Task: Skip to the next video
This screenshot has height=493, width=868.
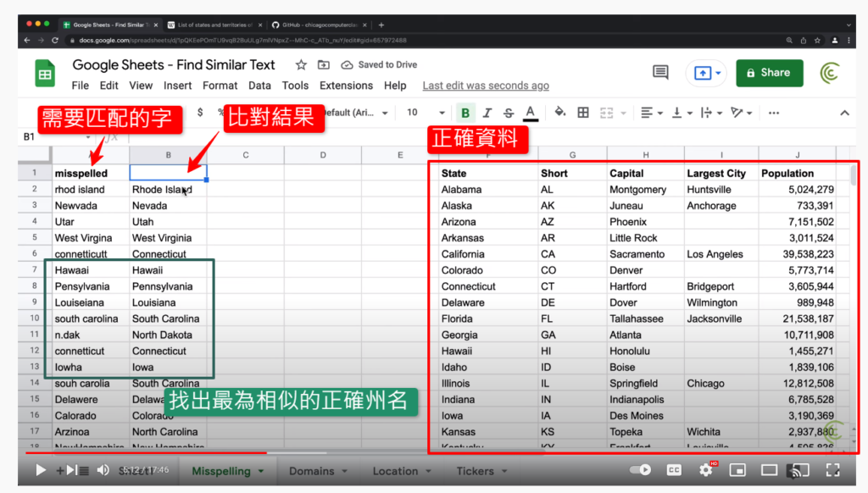Action: click(71, 470)
